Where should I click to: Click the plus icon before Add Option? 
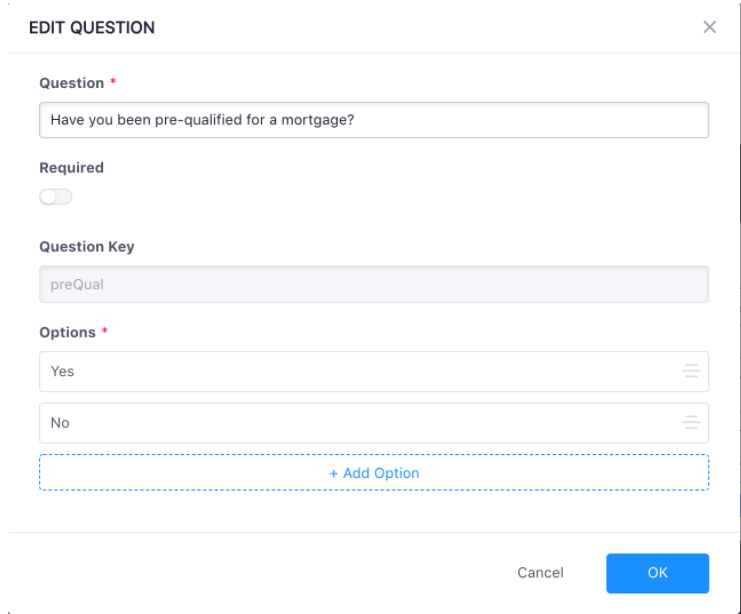(334, 473)
